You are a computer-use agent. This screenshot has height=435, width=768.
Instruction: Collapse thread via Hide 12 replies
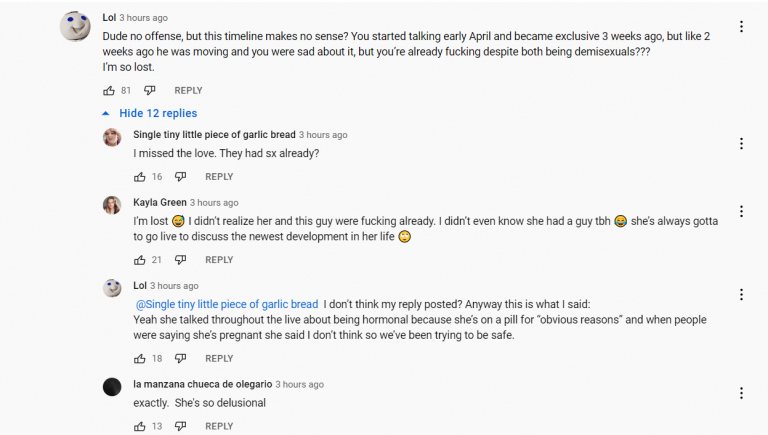pyautogui.click(x=158, y=113)
